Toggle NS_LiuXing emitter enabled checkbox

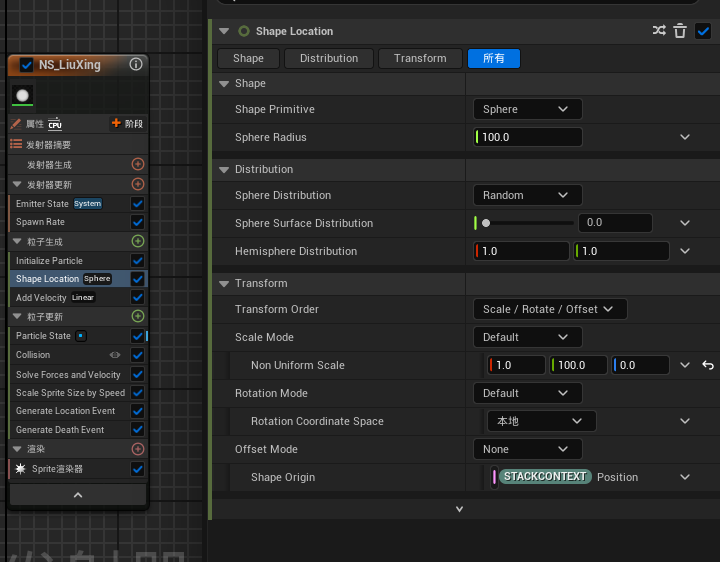click(26, 65)
